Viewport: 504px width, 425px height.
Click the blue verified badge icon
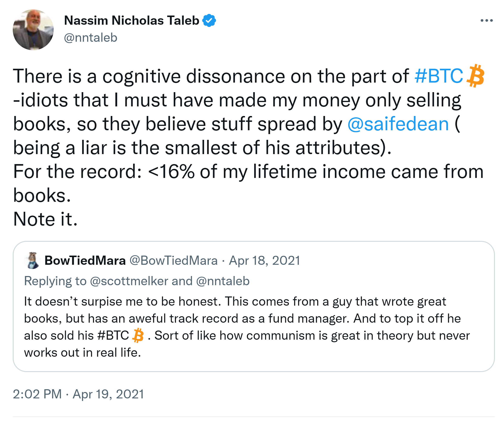209,20
